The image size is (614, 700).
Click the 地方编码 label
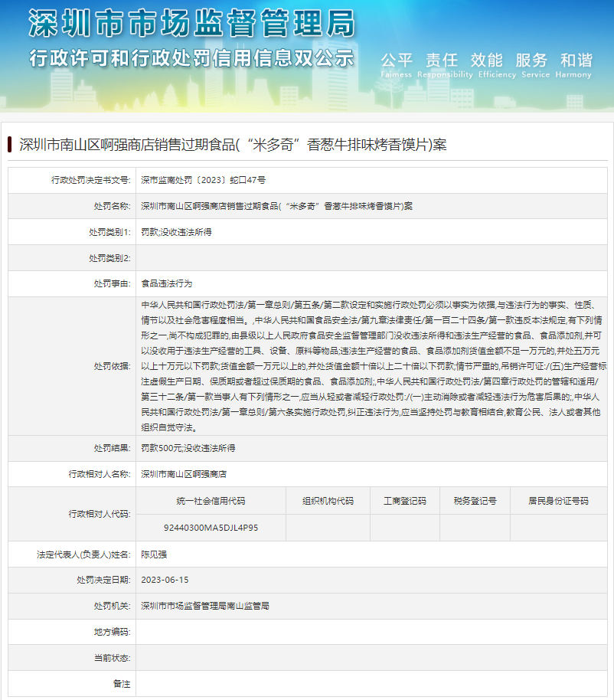point(112,632)
